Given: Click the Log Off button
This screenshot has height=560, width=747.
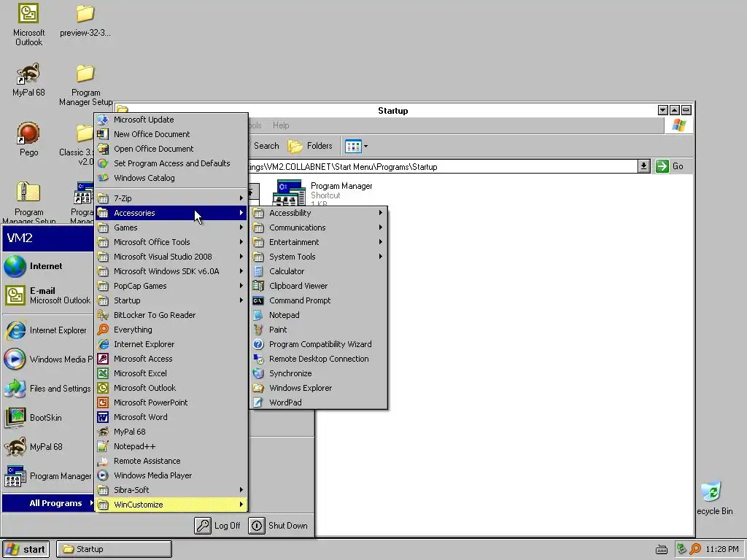Looking at the screenshot, I should coord(217,525).
